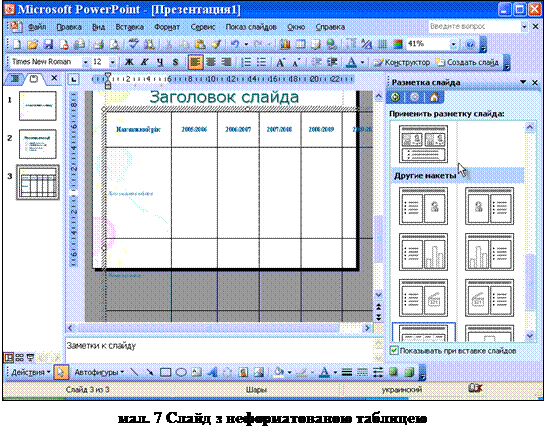545x430 pixels.
Task: Switch to slide sorter view
Action: (x=19, y=357)
